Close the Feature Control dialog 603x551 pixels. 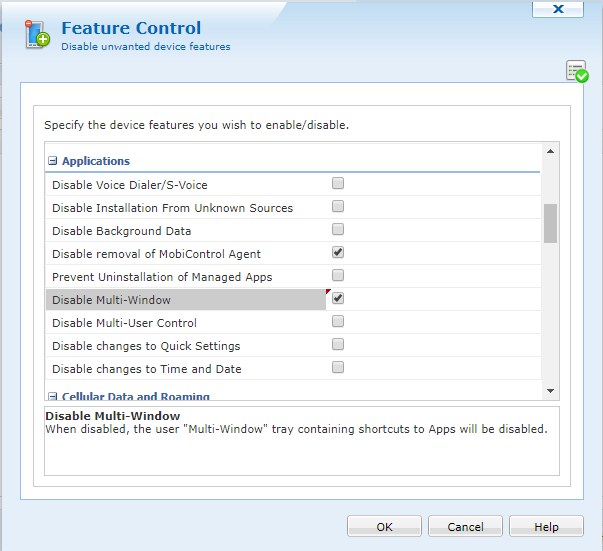[557, 8]
